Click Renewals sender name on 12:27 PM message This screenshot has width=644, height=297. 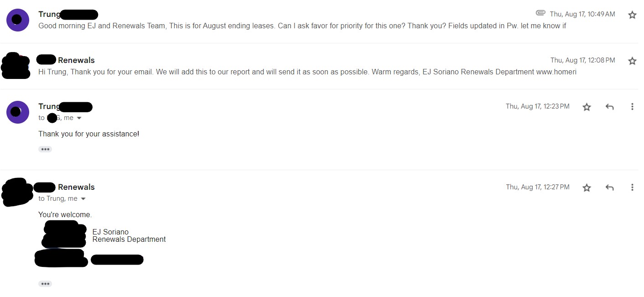pyautogui.click(x=76, y=187)
